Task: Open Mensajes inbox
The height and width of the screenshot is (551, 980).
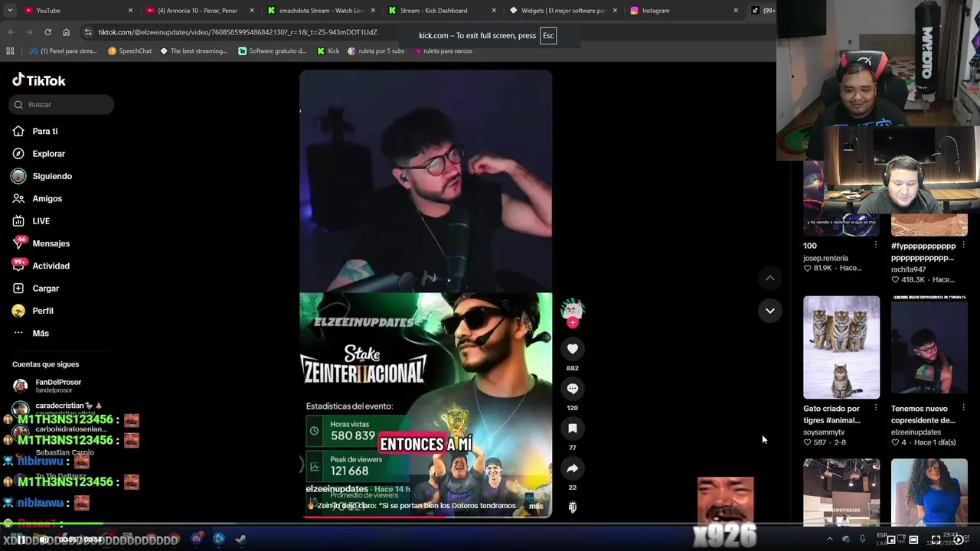Action: click(x=41, y=243)
